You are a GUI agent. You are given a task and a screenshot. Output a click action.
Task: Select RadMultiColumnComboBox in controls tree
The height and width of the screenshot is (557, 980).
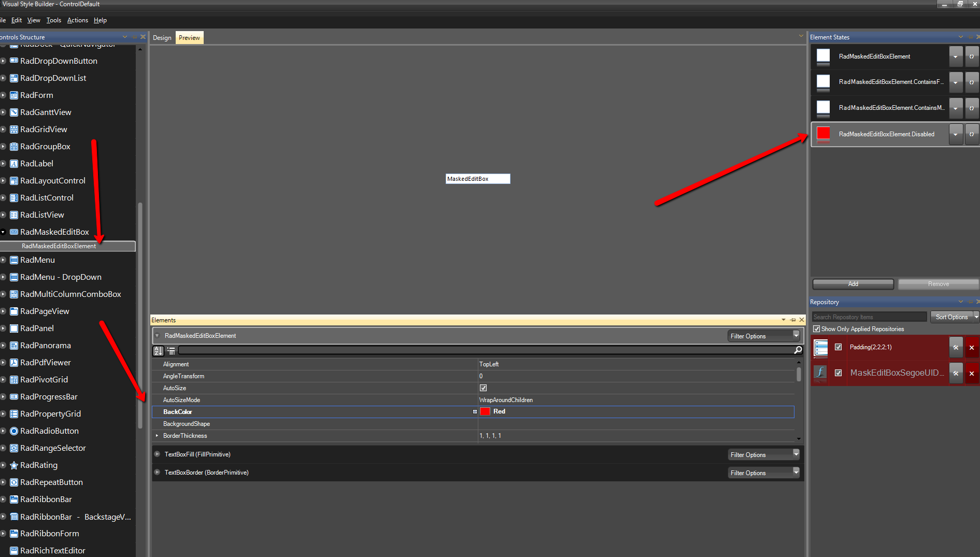click(70, 294)
